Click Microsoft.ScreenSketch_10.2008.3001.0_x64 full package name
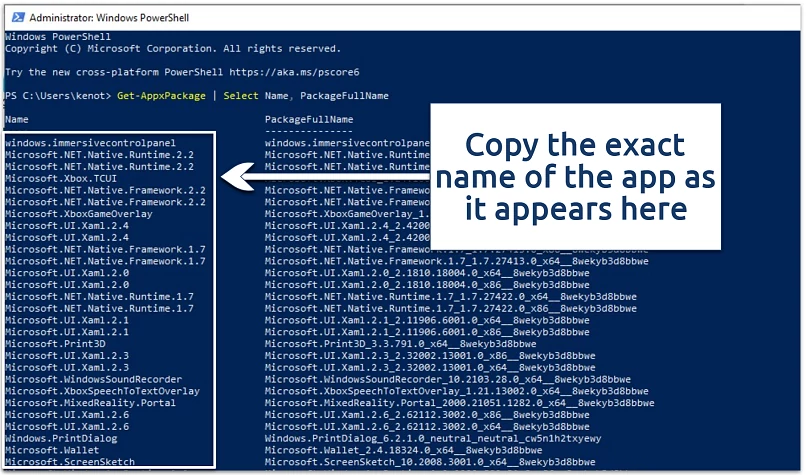Screen dimensions: 806x475 click(x=430, y=462)
